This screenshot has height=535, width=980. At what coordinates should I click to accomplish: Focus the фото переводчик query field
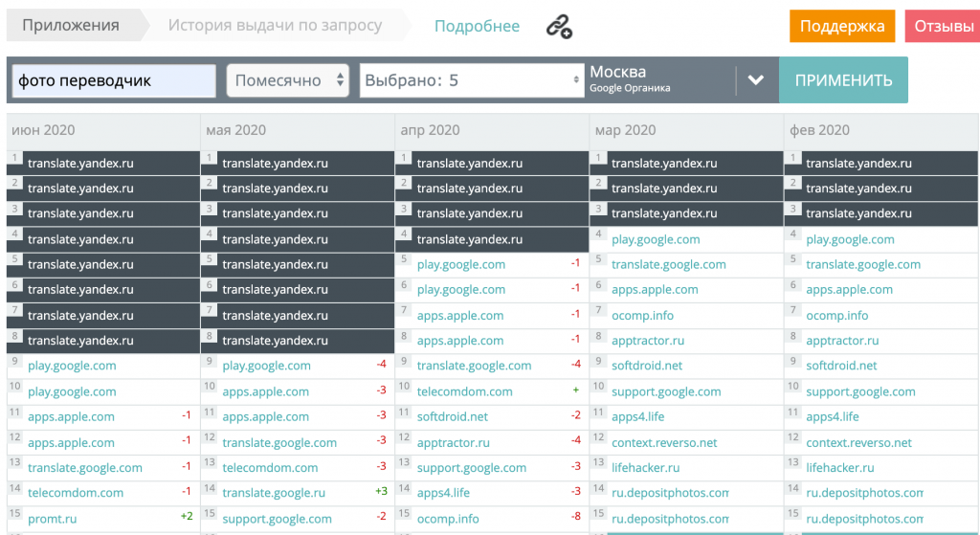(x=114, y=80)
